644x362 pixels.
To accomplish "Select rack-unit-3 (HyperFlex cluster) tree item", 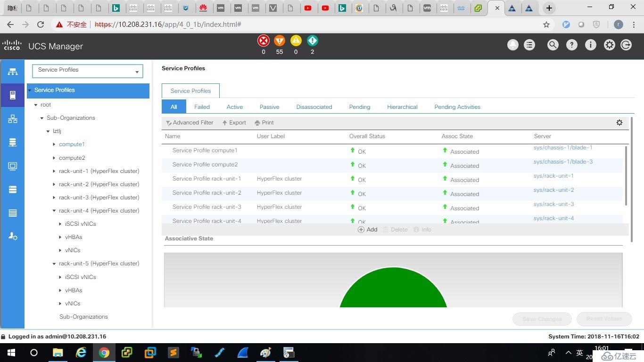I will (x=99, y=197).
